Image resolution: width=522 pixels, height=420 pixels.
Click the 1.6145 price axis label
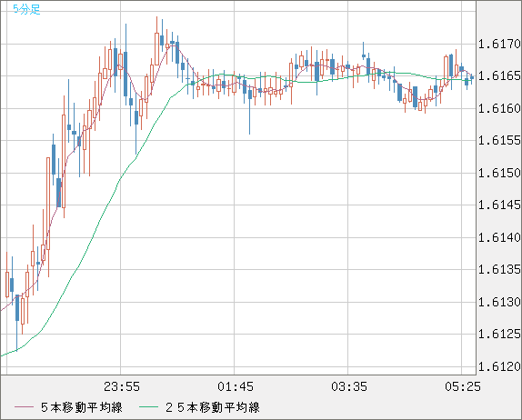[499, 205]
